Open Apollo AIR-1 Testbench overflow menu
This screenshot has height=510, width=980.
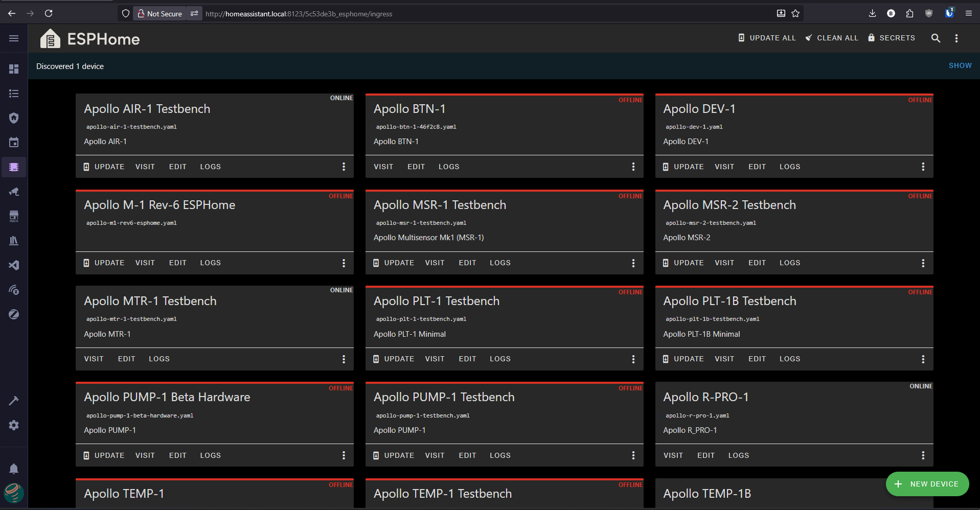(344, 167)
